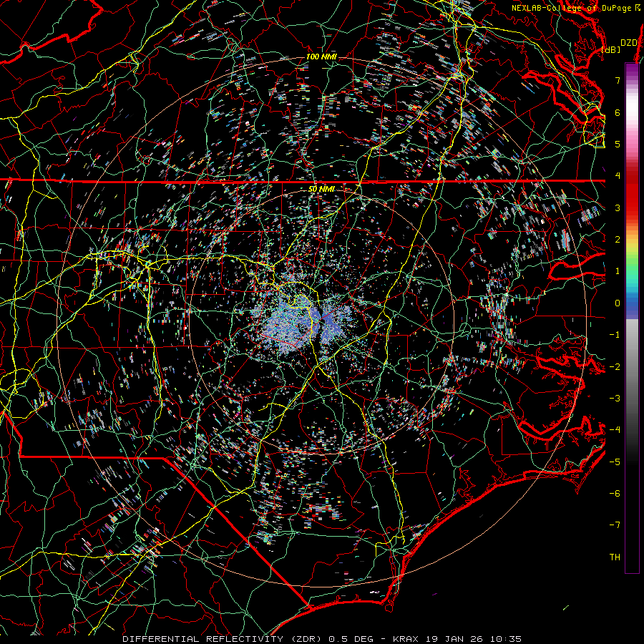Click the red segment of the color bar

tap(632, 193)
